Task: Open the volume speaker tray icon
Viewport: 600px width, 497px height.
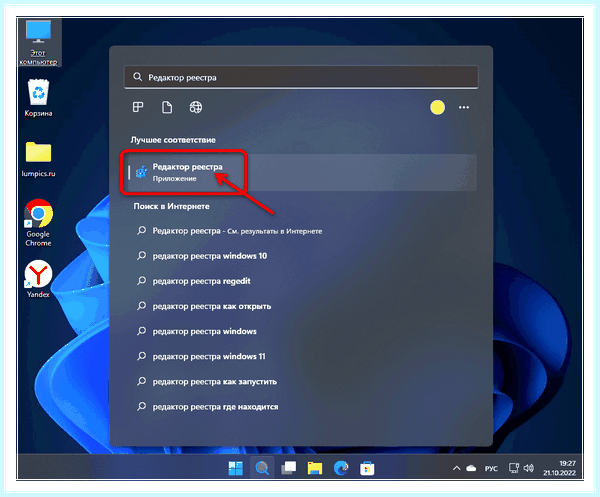Action: [x=528, y=468]
